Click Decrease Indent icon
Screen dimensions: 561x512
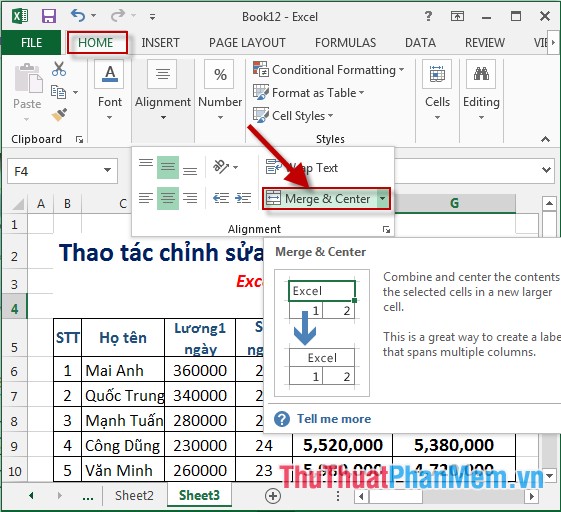221,198
